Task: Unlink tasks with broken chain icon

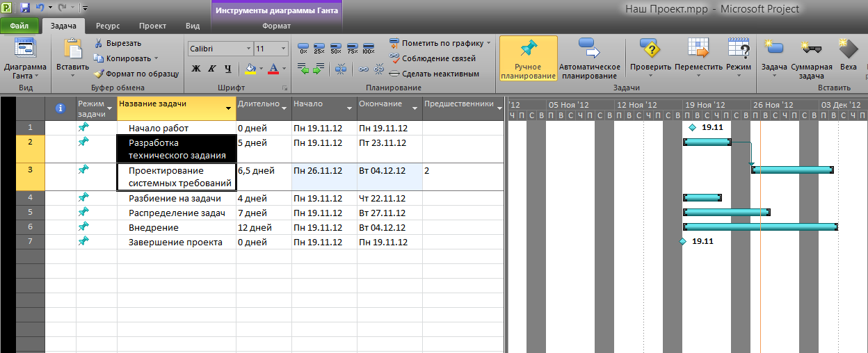Action: point(379,69)
